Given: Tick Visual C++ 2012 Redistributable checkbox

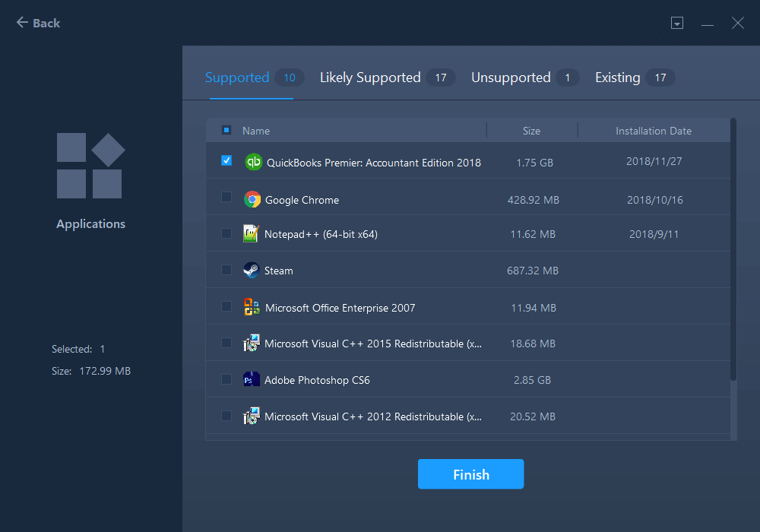Looking at the screenshot, I should (226, 416).
